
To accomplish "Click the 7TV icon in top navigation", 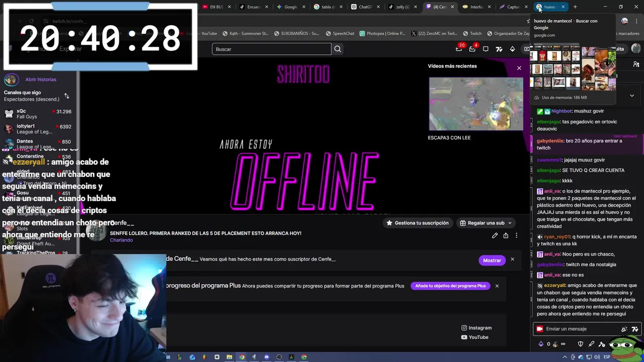I will click(x=499, y=49).
